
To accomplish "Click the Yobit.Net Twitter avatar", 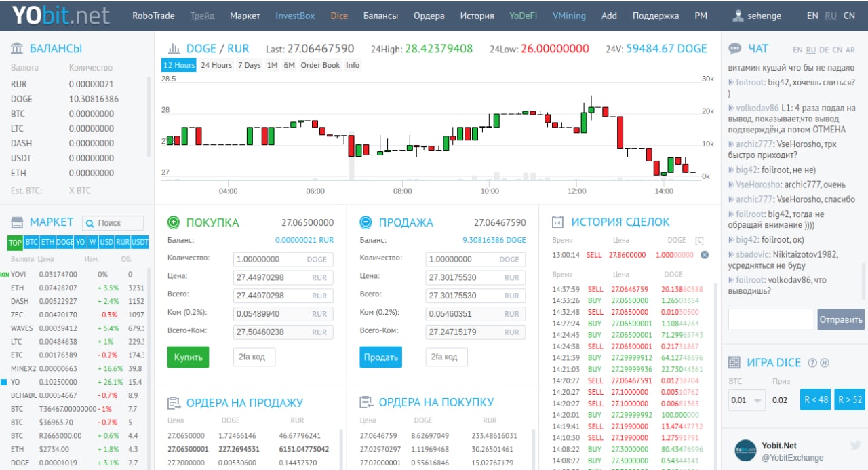I will [746, 451].
